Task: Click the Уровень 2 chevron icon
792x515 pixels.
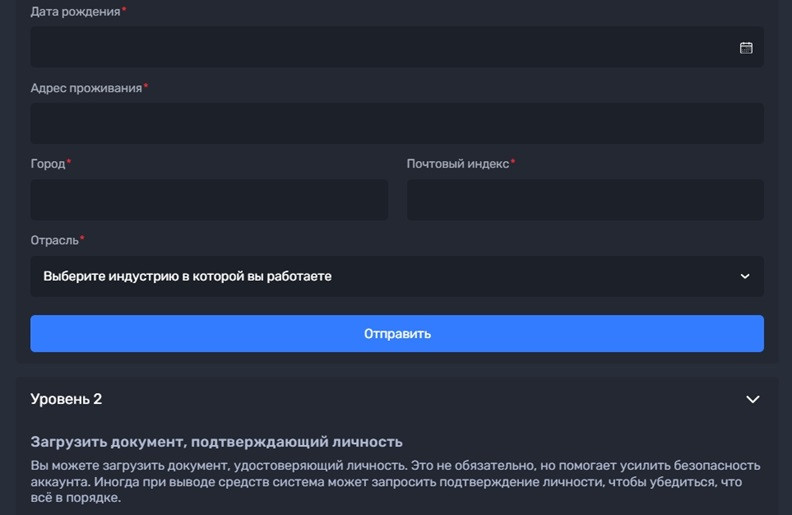Action: (753, 399)
